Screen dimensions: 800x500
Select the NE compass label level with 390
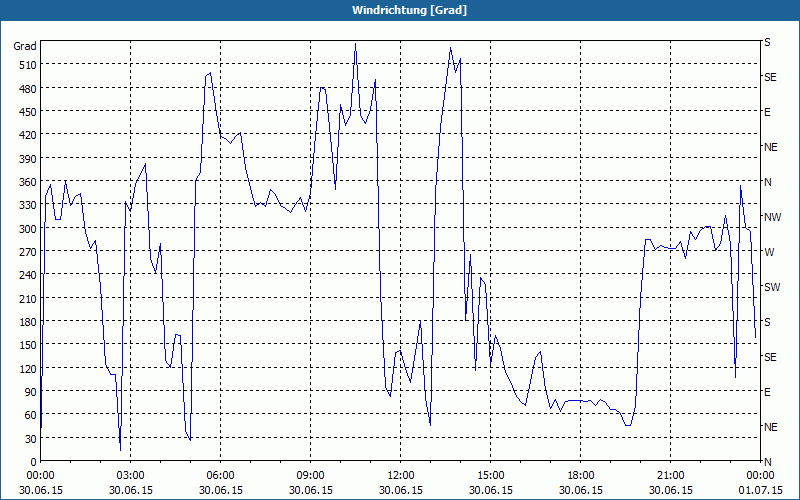pyautogui.click(x=770, y=147)
